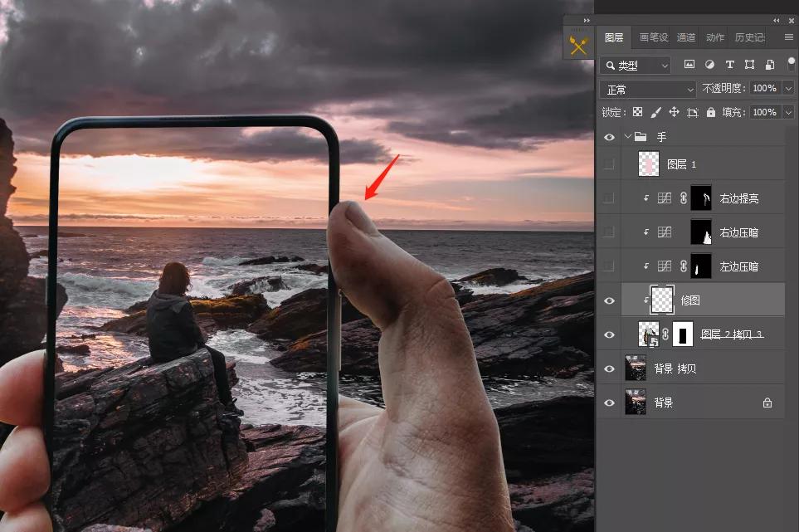The height and width of the screenshot is (532, 799).
Task: Open the crossed brushes collapsed panel icon
Action: point(578,46)
